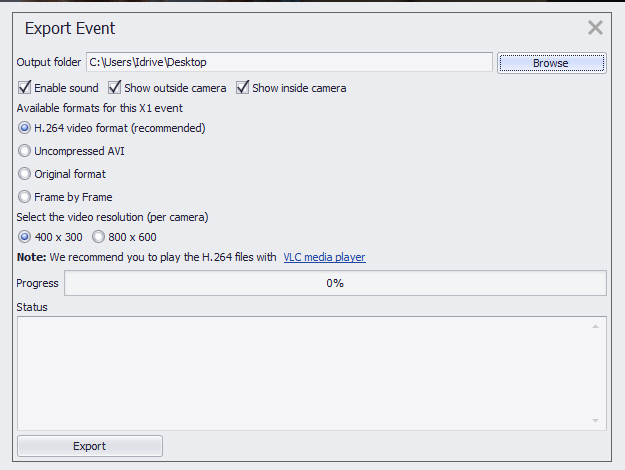Choose Uncompressed AVI format
This screenshot has width=625, height=470.
click(x=25, y=151)
